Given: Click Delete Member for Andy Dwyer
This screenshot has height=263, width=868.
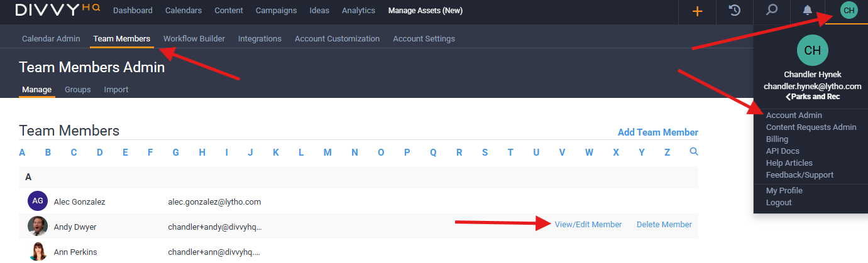Looking at the screenshot, I should click(x=664, y=224).
